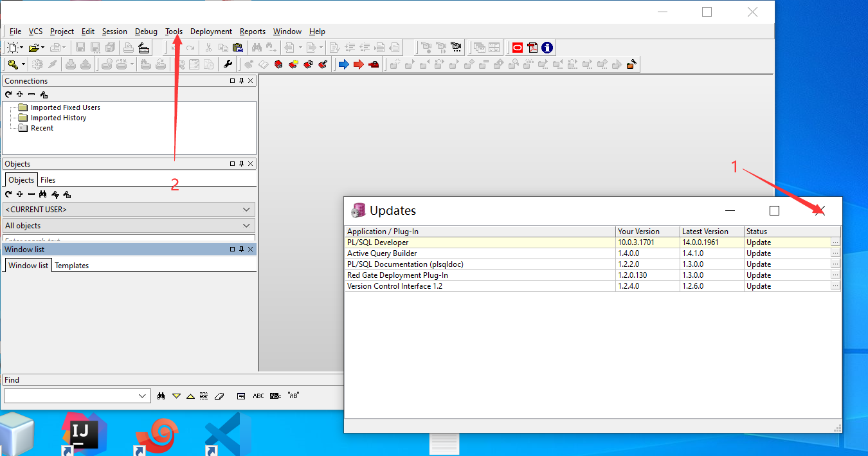Open the Session menu

coord(114,32)
